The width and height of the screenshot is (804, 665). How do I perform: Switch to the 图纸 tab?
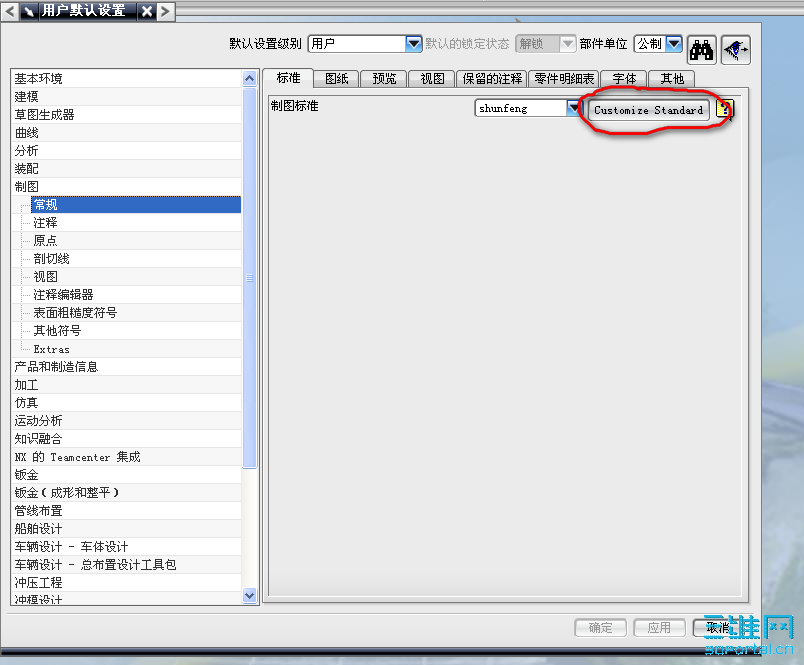336,79
